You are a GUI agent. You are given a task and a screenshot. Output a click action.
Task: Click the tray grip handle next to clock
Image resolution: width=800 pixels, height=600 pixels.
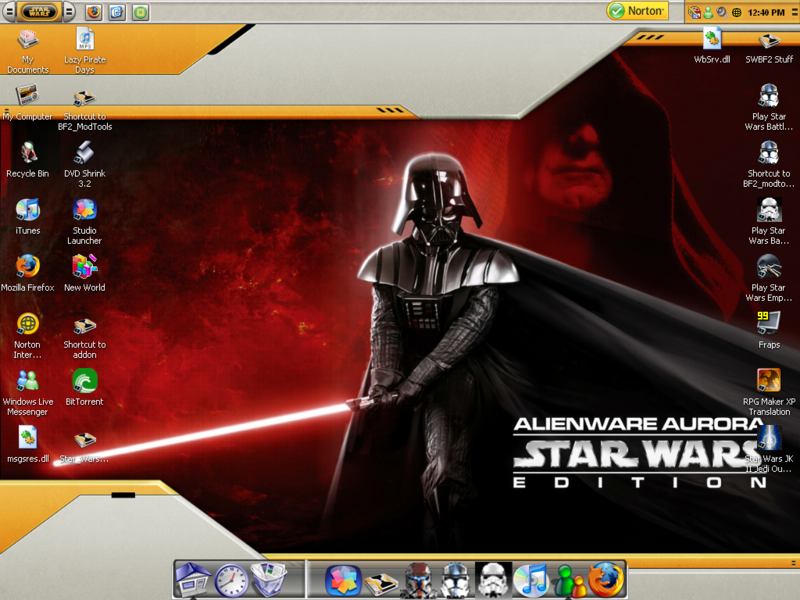tap(794, 12)
